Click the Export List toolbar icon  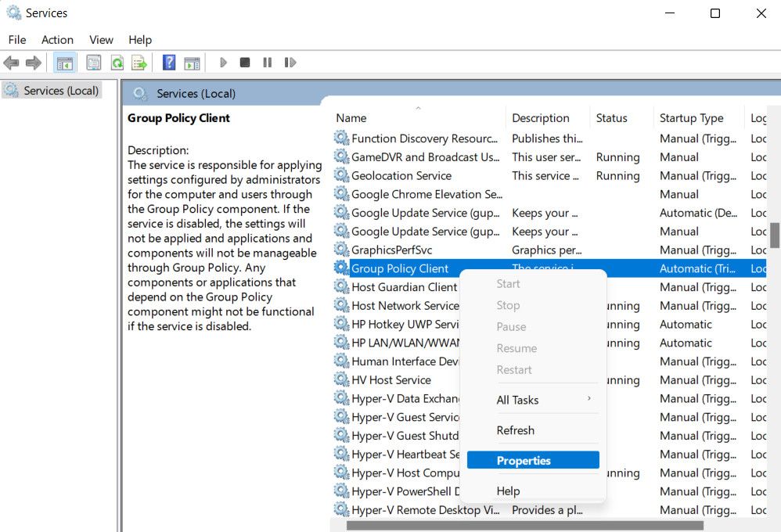[139, 62]
